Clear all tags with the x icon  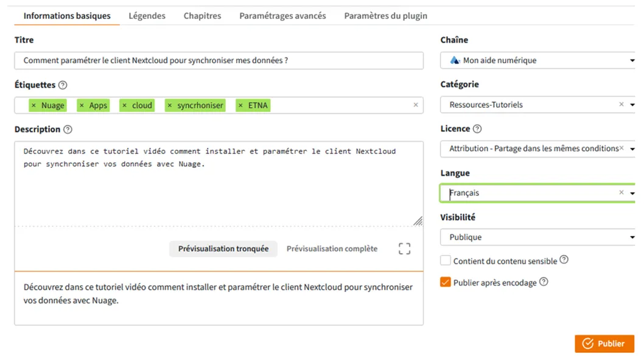416,105
